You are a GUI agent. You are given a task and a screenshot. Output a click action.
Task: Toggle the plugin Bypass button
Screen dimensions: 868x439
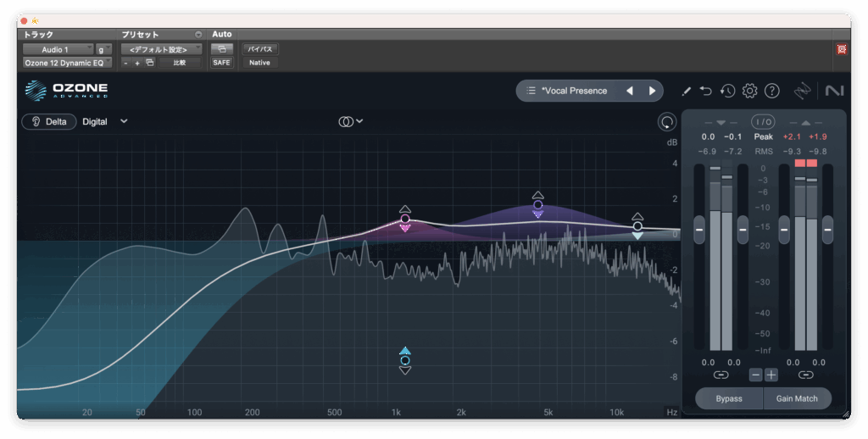(x=728, y=398)
